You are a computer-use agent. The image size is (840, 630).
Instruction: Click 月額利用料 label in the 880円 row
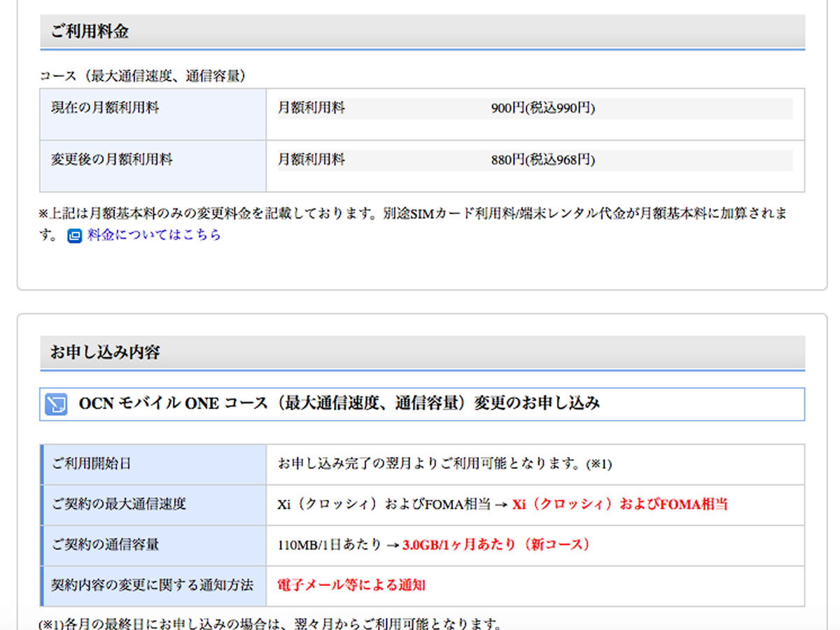[311, 160]
